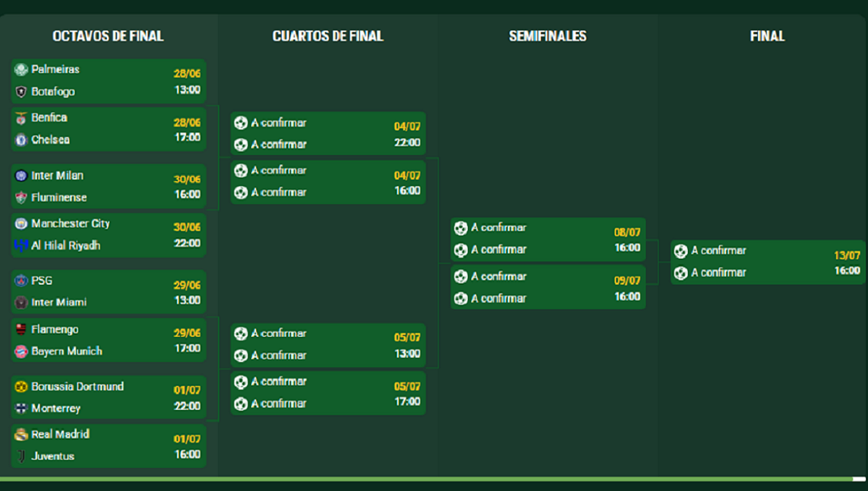Viewport: 868px width, 491px height.
Task: Click Botafogo team name text
Action: (x=54, y=92)
